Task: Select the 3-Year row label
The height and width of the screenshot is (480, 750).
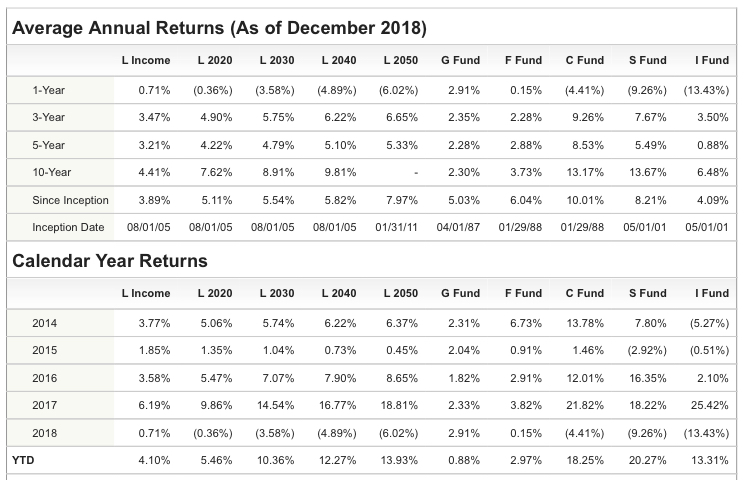Action: pos(49,118)
